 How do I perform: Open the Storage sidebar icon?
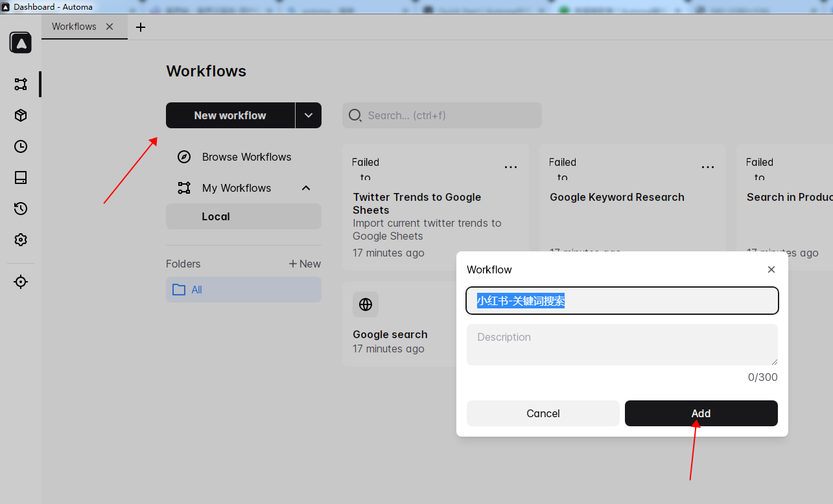pyautogui.click(x=21, y=178)
